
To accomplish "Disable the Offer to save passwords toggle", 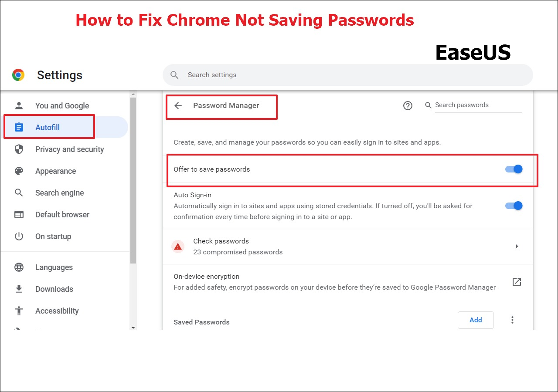I will pos(514,169).
